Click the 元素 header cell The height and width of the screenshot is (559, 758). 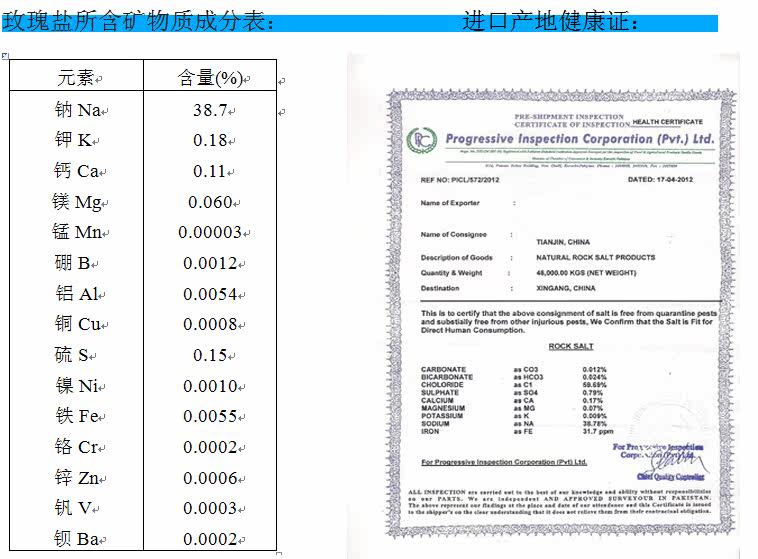(76, 77)
